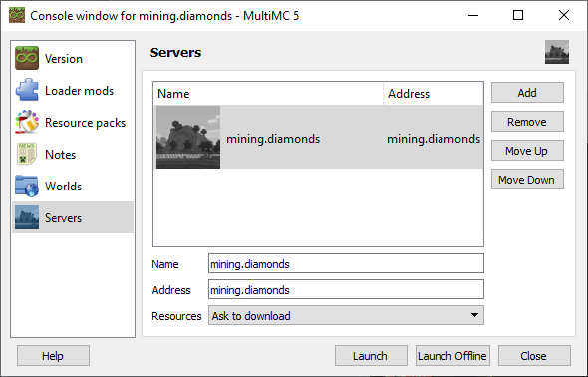The image size is (588, 377).
Task: Click the Notes newspaper icon
Action: 27,154
